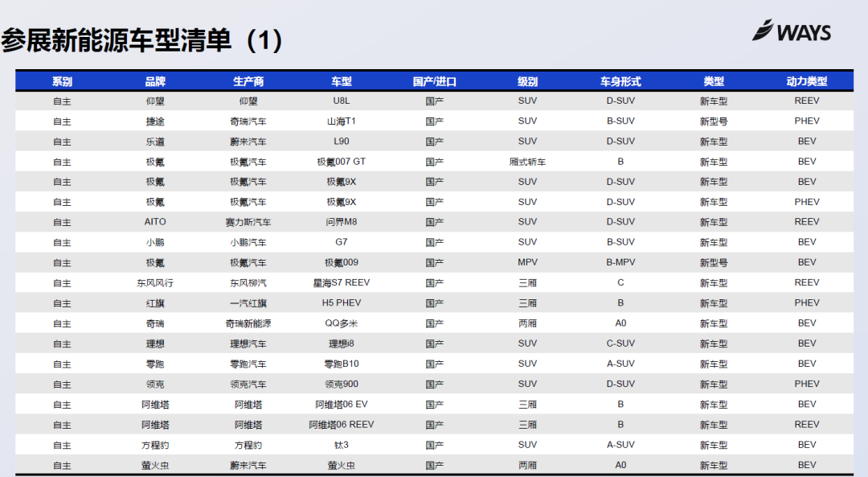Select the QQ多米 model cell

[342, 323]
